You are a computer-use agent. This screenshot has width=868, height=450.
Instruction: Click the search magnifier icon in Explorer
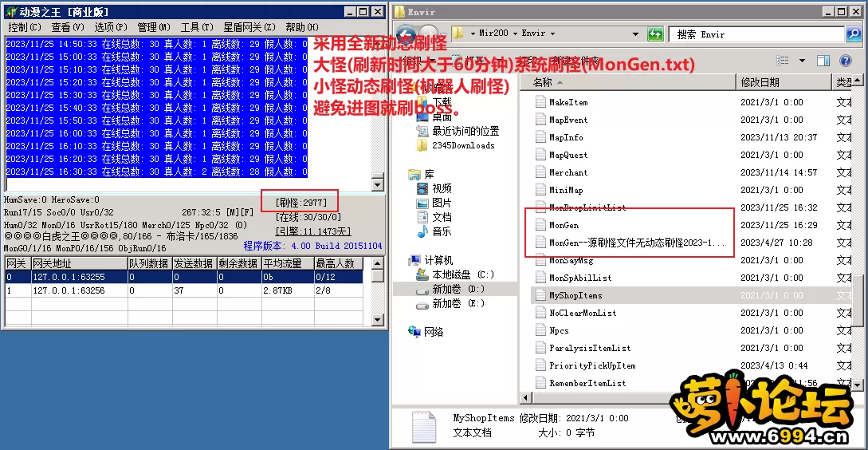click(853, 34)
